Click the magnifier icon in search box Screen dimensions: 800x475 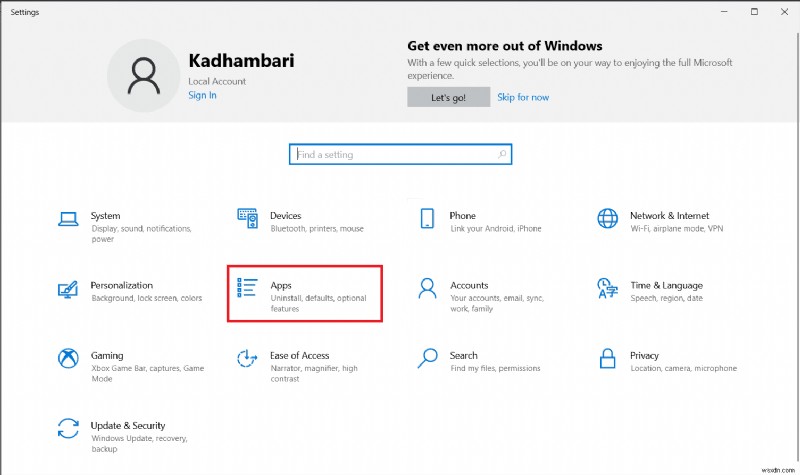click(x=502, y=155)
